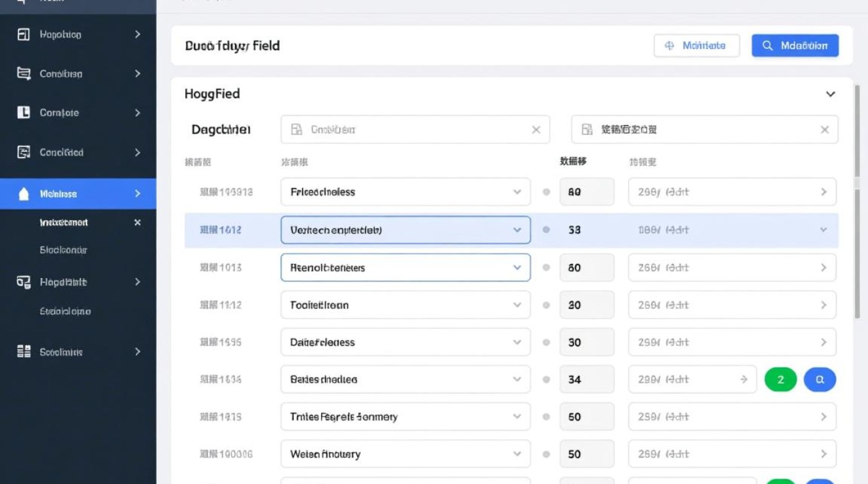Expand the Scodimiss sidebar chevron
The height and width of the screenshot is (484, 868).
pos(138,352)
